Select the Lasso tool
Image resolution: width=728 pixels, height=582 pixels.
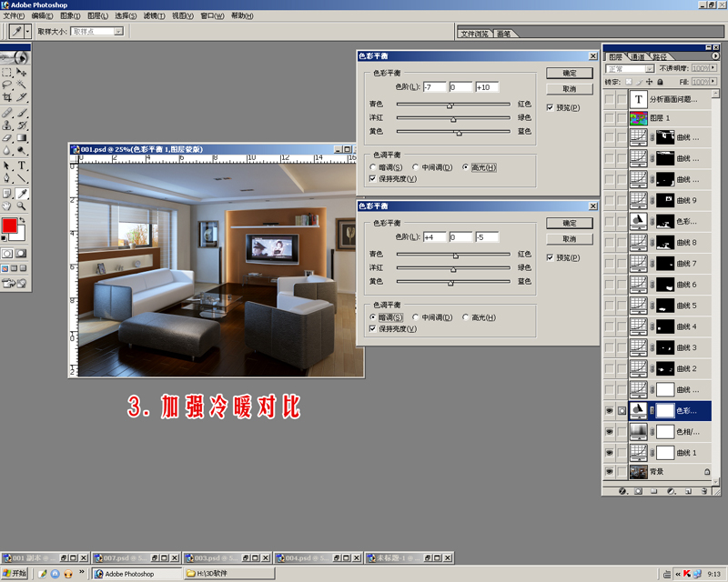pyautogui.click(x=7, y=85)
